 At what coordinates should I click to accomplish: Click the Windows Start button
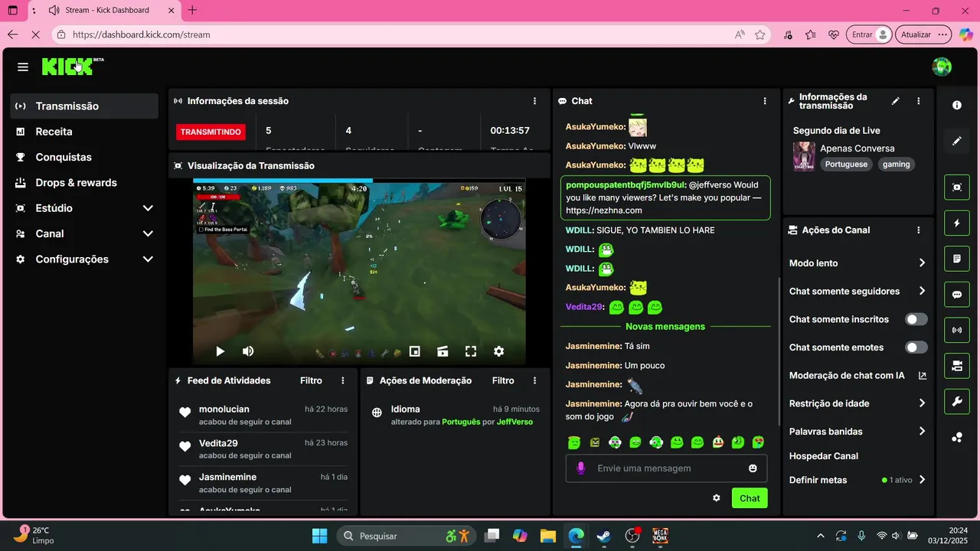(x=320, y=536)
